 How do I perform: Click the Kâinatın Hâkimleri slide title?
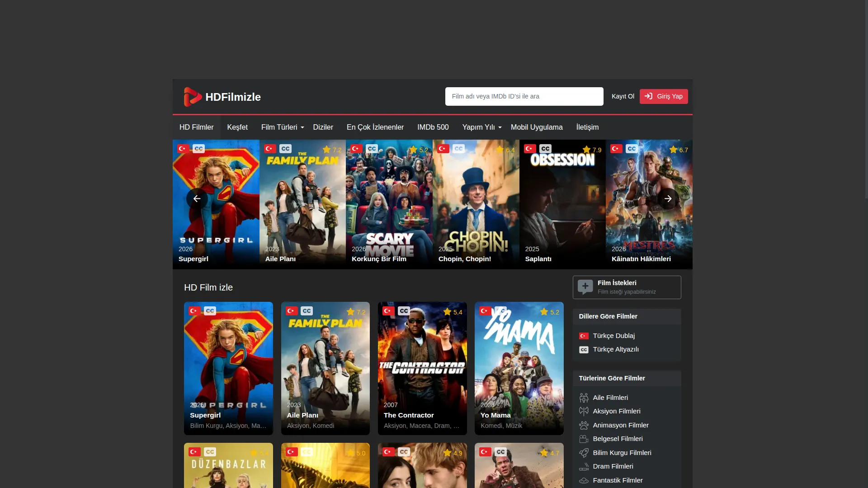[x=641, y=259]
